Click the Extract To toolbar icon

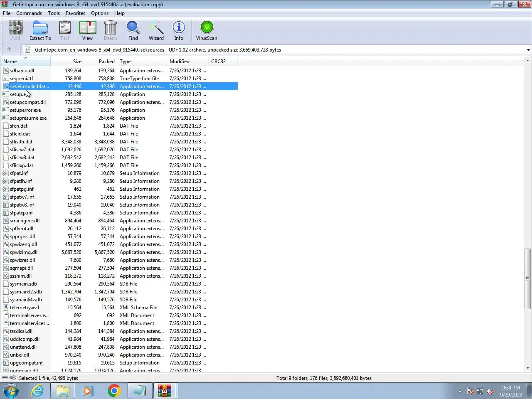click(40, 30)
